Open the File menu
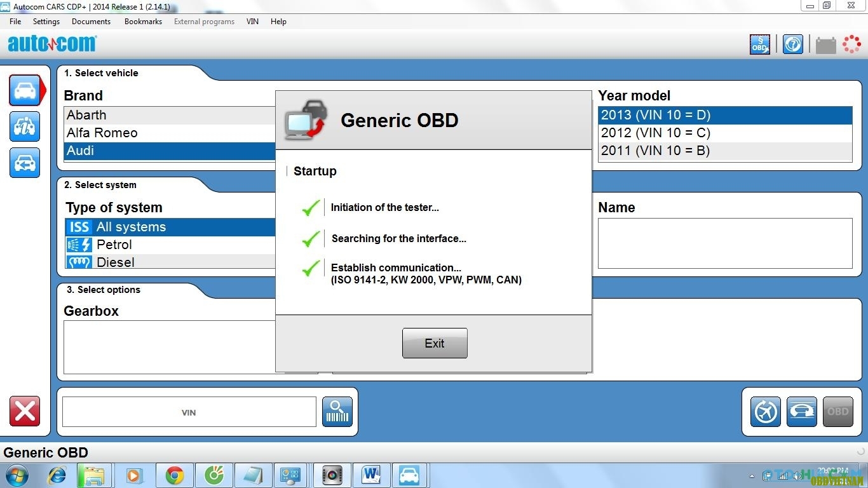Viewport: 868px width, 488px height. tap(15, 21)
